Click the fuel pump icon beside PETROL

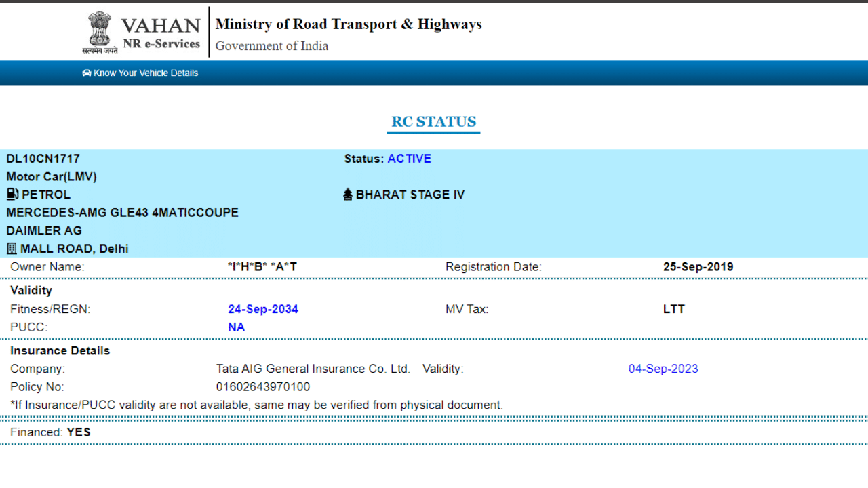pyautogui.click(x=12, y=195)
